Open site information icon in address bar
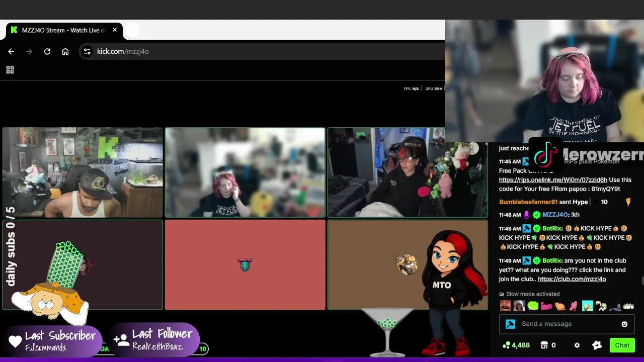The image size is (644, 362). pos(87,51)
